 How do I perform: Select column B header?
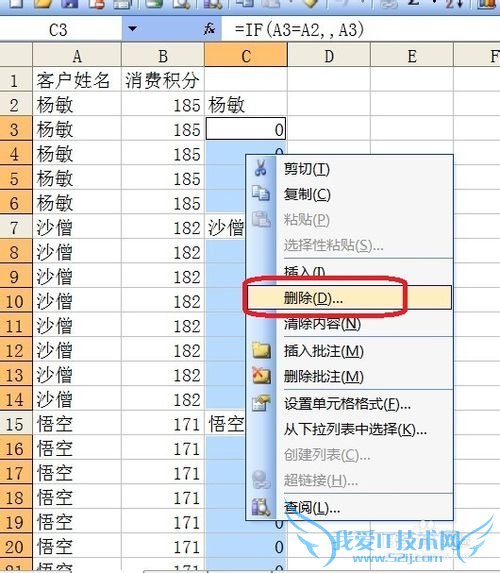point(163,56)
